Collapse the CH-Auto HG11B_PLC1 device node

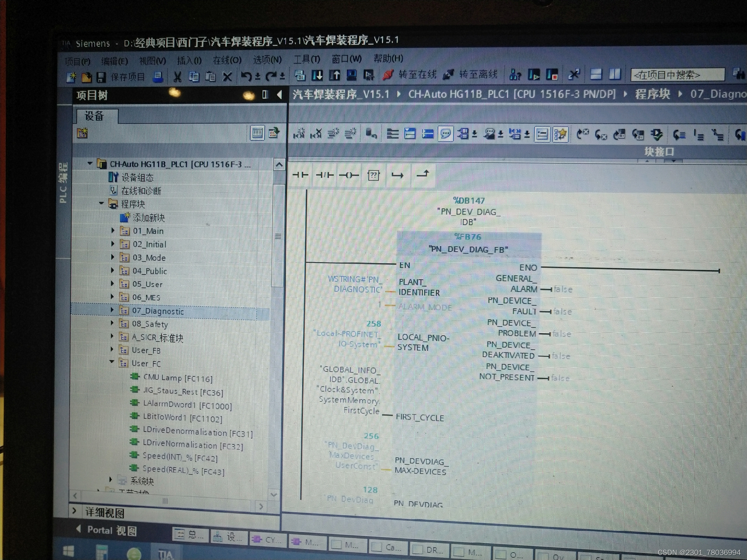point(90,163)
